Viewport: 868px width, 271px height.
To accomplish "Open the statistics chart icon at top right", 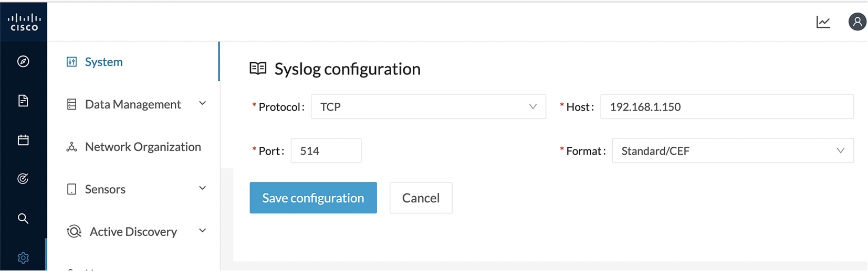I will (823, 22).
